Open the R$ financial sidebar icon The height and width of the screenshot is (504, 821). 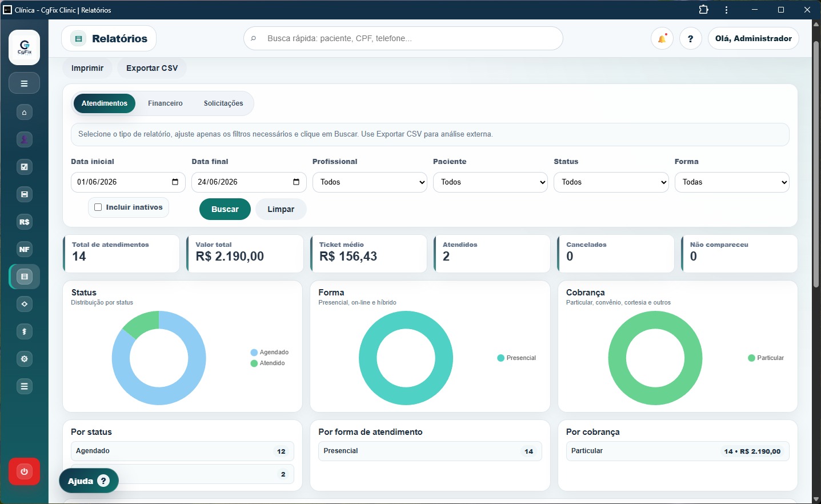24,222
